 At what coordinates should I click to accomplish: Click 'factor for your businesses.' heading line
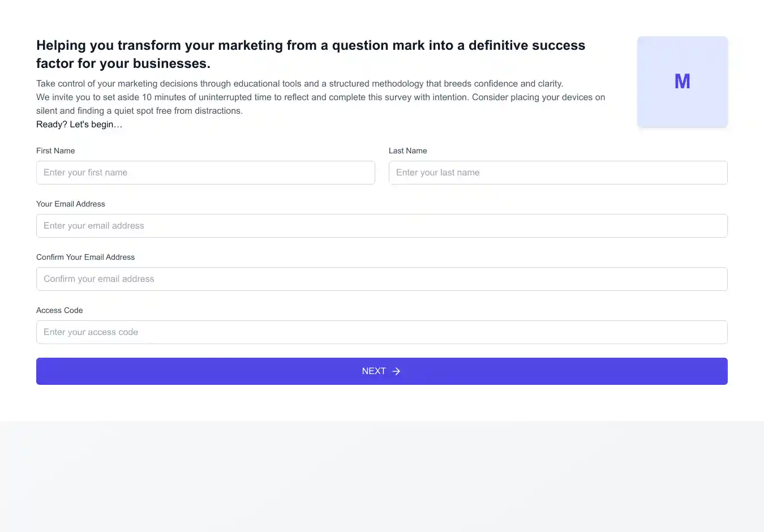click(x=123, y=63)
